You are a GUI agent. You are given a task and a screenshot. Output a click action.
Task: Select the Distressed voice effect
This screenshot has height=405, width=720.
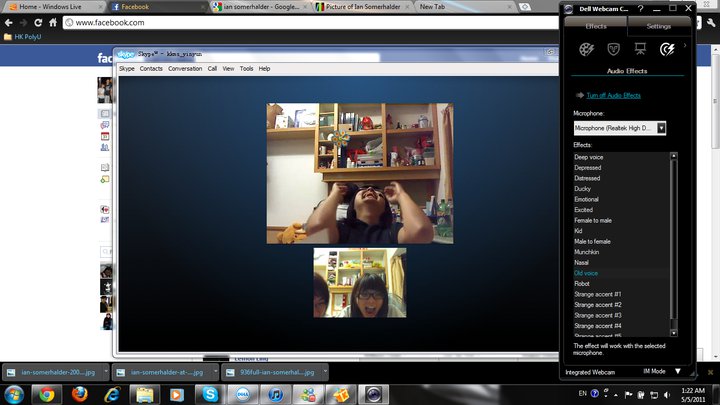coord(587,178)
